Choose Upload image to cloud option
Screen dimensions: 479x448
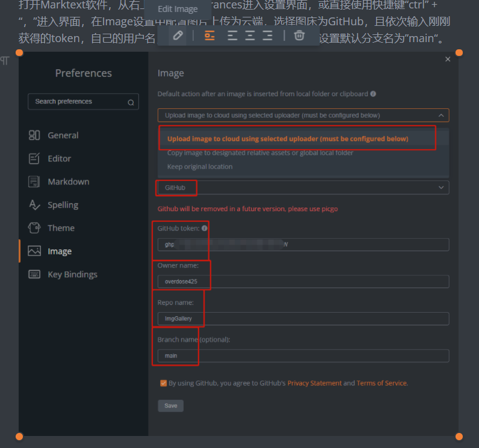tap(303, 139)
